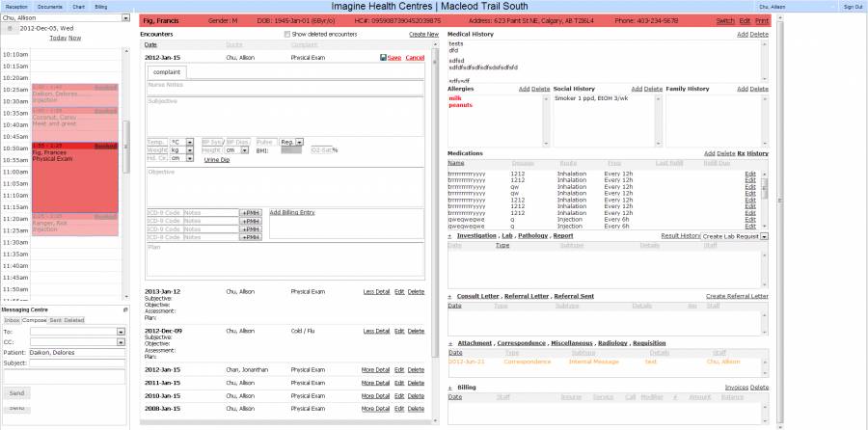The height and width of the screenshot is (430, 868).
Task: Delete a Social History entry
Action: pos(653,89)
